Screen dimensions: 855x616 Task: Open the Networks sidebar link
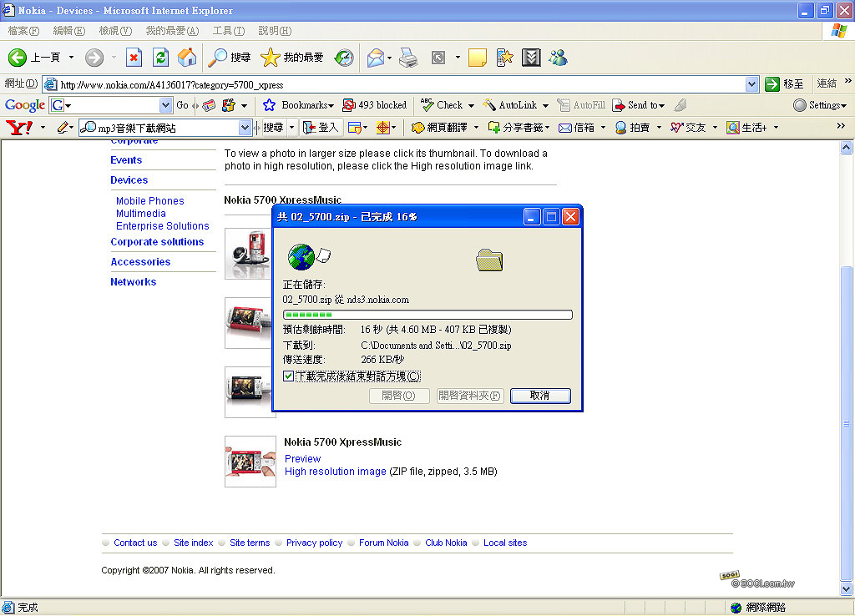133,282
